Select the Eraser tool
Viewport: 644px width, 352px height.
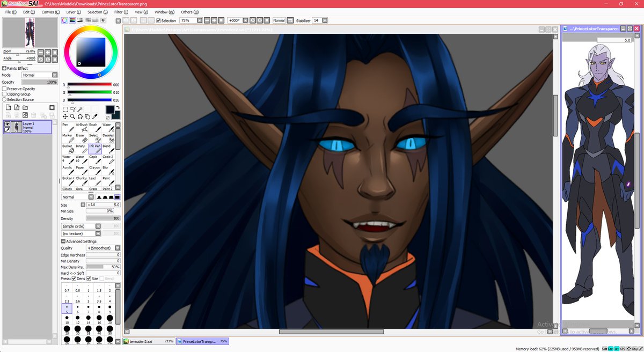[x=81, y=138]
